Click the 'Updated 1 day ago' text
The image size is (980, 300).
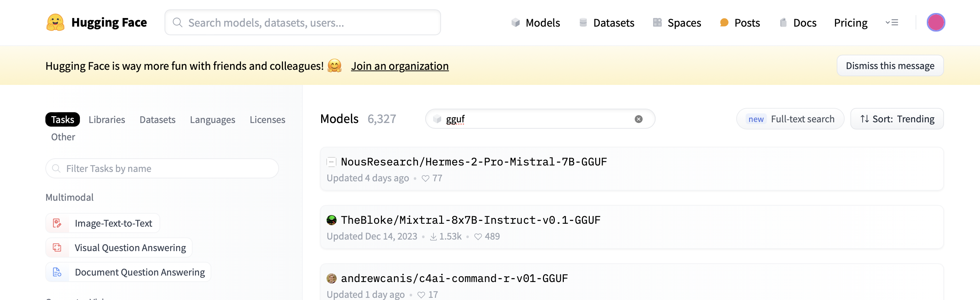point(365,295)
